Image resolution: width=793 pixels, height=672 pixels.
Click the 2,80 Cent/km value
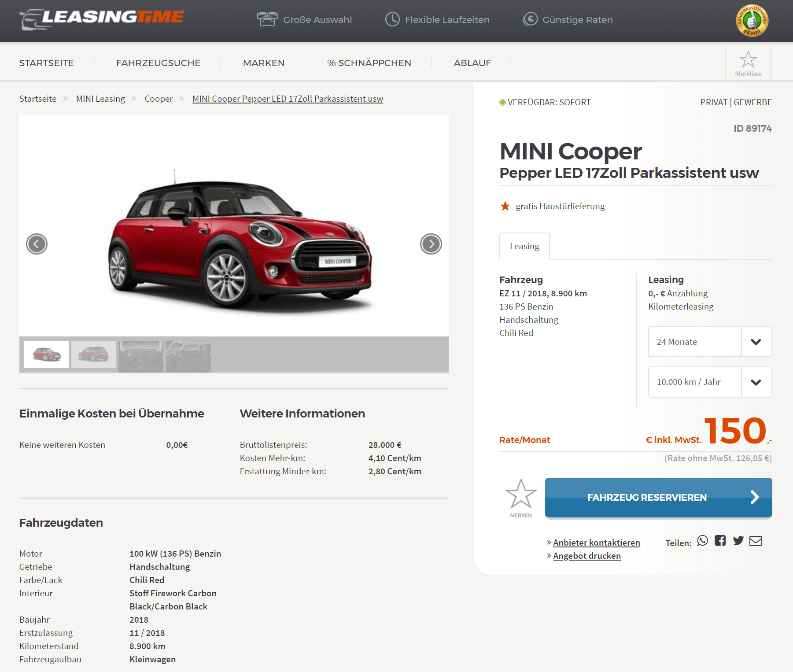tap(395, 471)
